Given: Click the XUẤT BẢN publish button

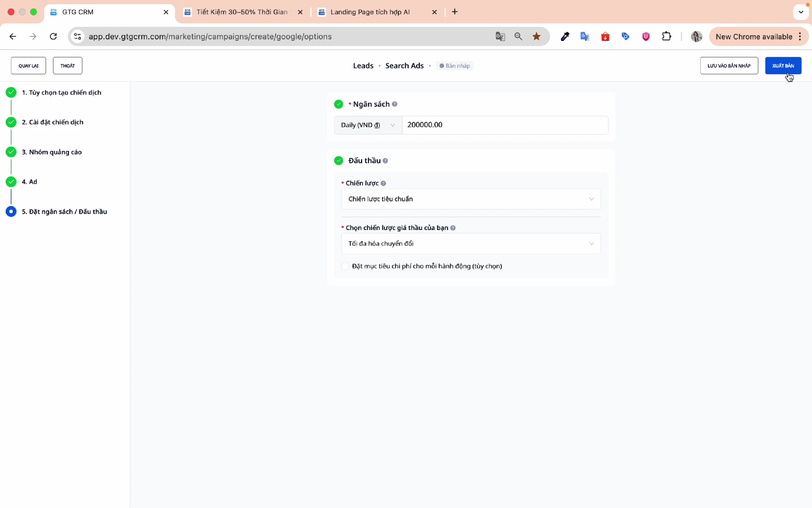Looking at the screenshot, I should click(783, 66).
